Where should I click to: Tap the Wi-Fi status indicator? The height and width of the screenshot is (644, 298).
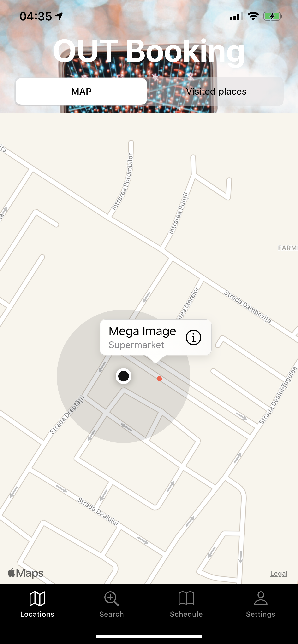[x=253, y=16]
